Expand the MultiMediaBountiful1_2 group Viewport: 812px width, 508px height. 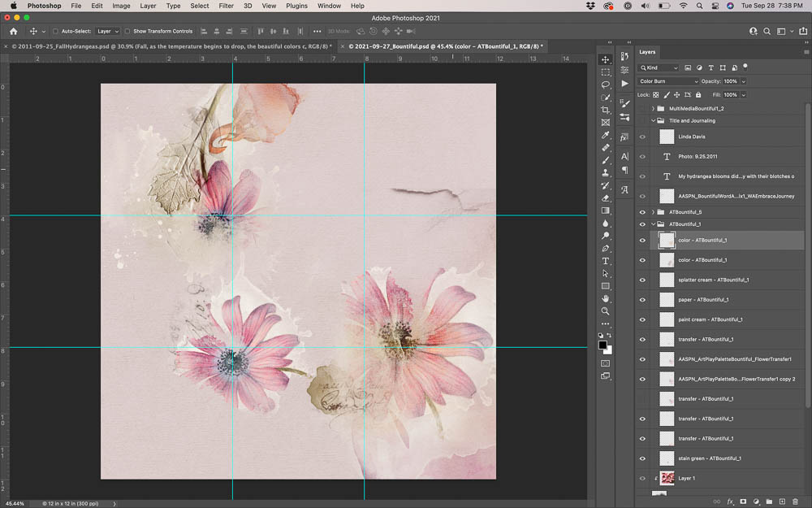(x=653, y=109)
